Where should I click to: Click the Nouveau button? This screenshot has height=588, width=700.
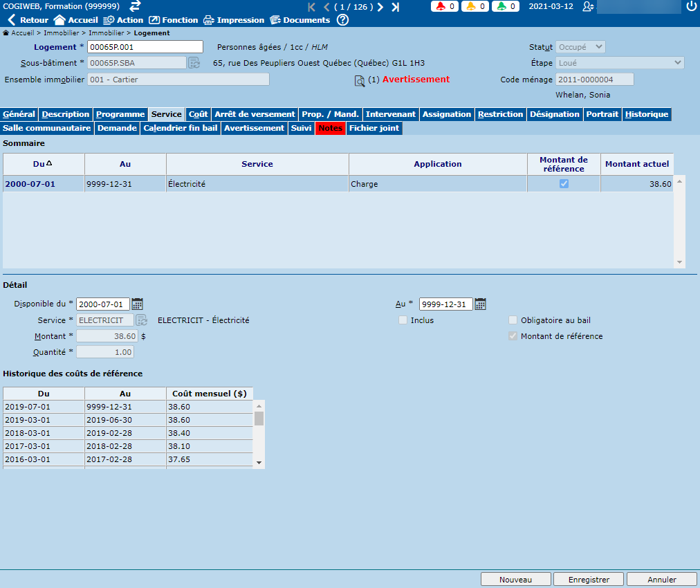[x=515, y=580]
